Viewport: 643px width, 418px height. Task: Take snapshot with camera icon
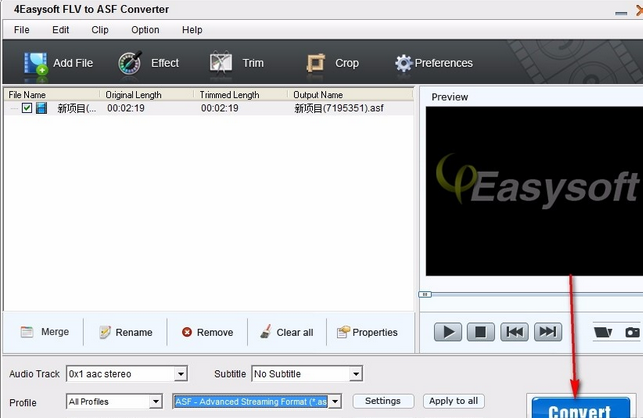tap(632, 332)
